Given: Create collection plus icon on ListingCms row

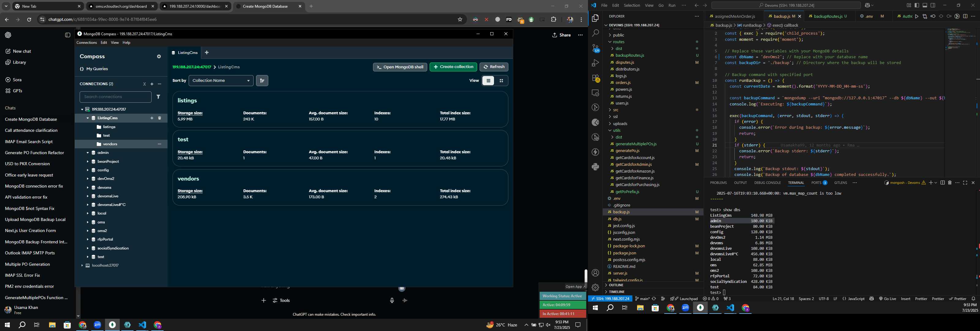Looking at the screenshot, I should pos(152,119).
